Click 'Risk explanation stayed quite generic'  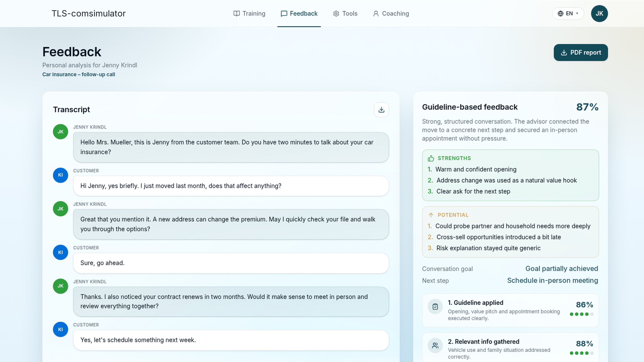click(x=488, y=248)
